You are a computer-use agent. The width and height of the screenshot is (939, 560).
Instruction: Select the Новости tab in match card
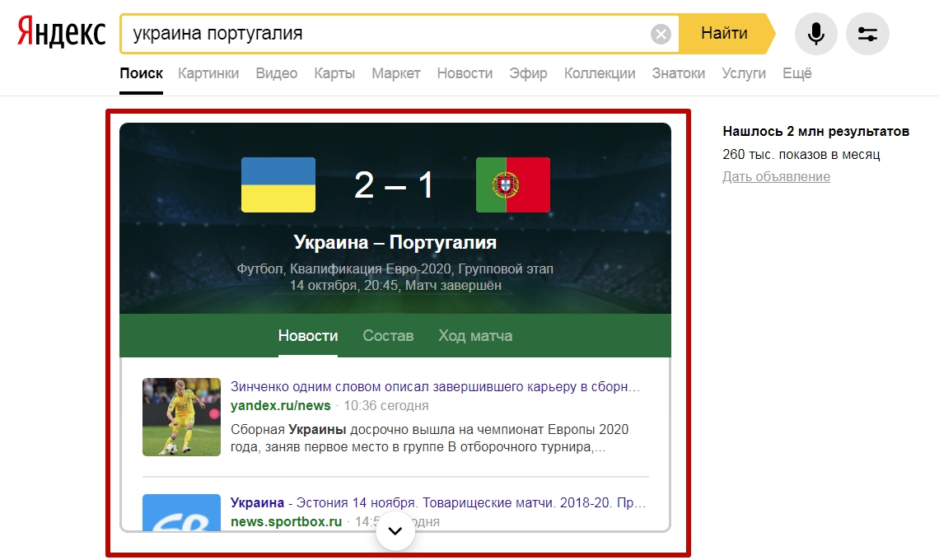(308, 335)
